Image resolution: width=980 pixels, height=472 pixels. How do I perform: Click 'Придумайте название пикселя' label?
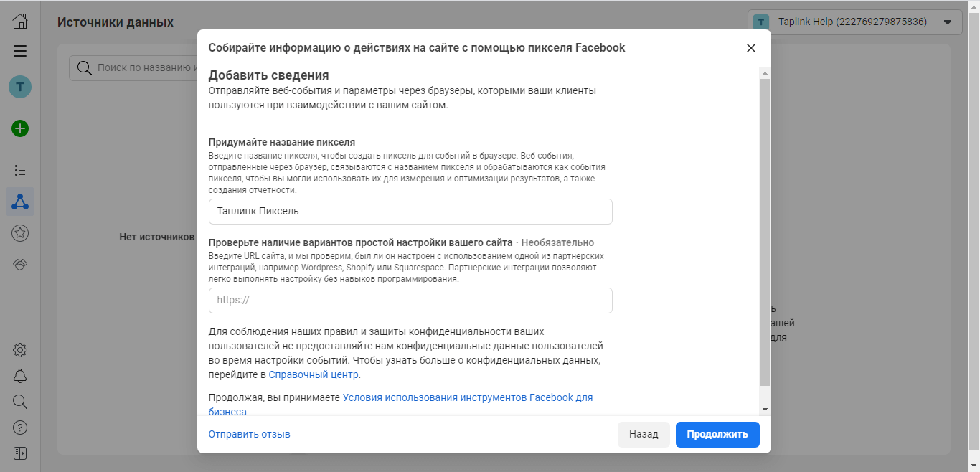coord(282,142)
